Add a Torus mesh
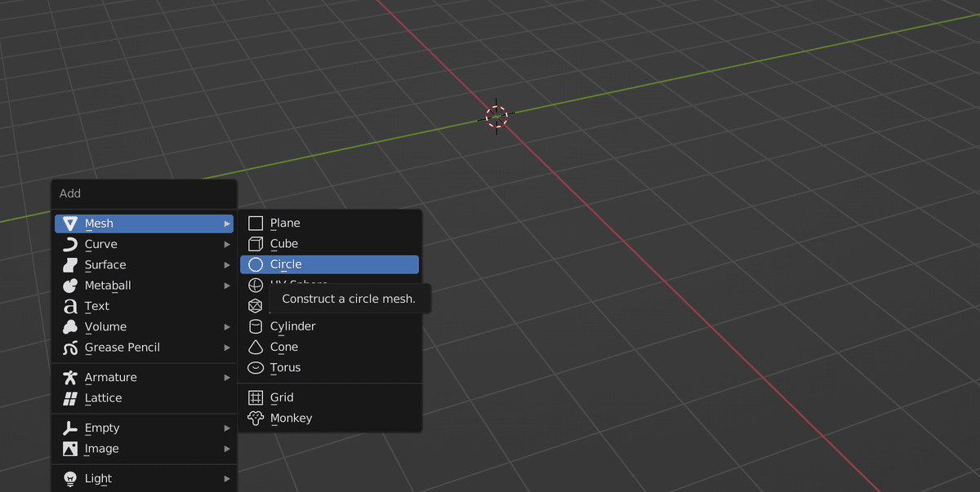This screenshot has height=492, width=980. click(x=330, y=368)
